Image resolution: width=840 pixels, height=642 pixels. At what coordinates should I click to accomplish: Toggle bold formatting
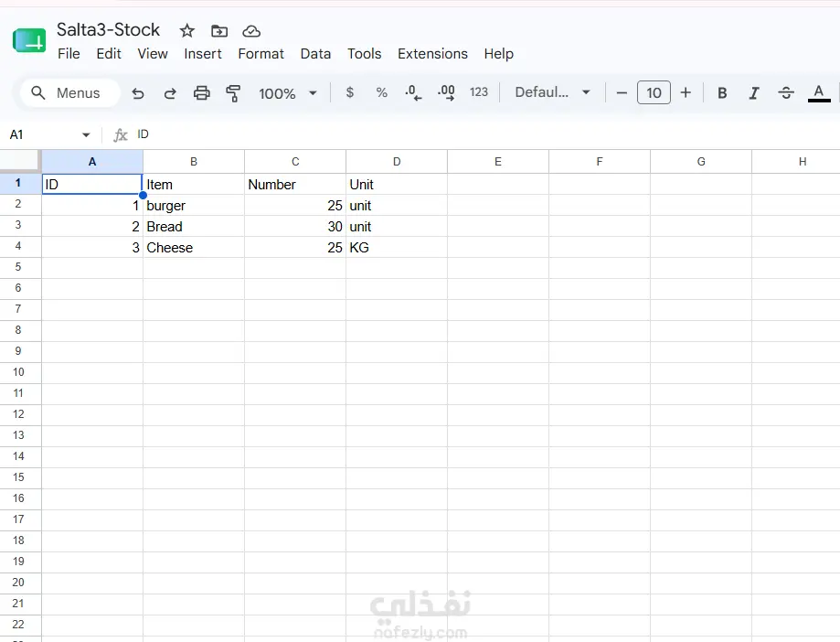point(722,92)
